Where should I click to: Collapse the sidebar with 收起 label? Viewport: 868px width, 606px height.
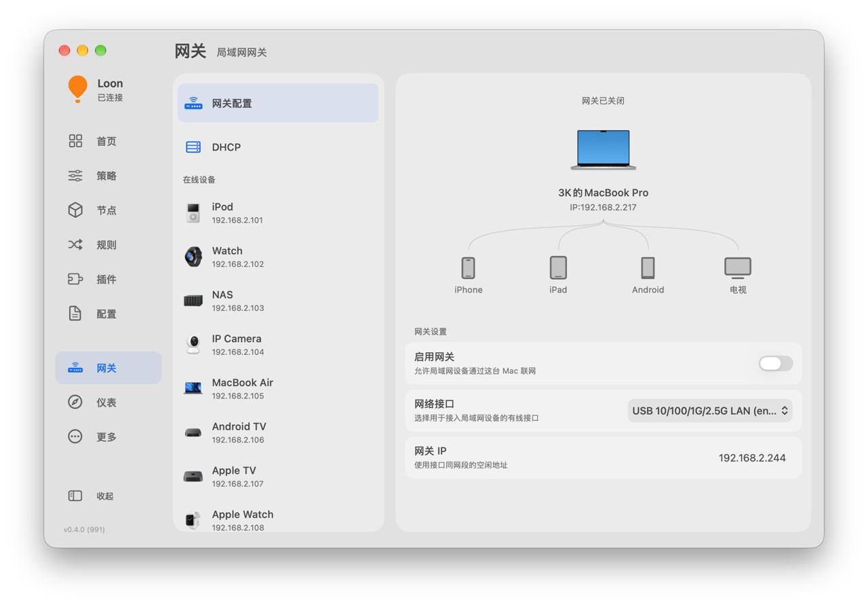pyautogui.click(x=105, y=496)
